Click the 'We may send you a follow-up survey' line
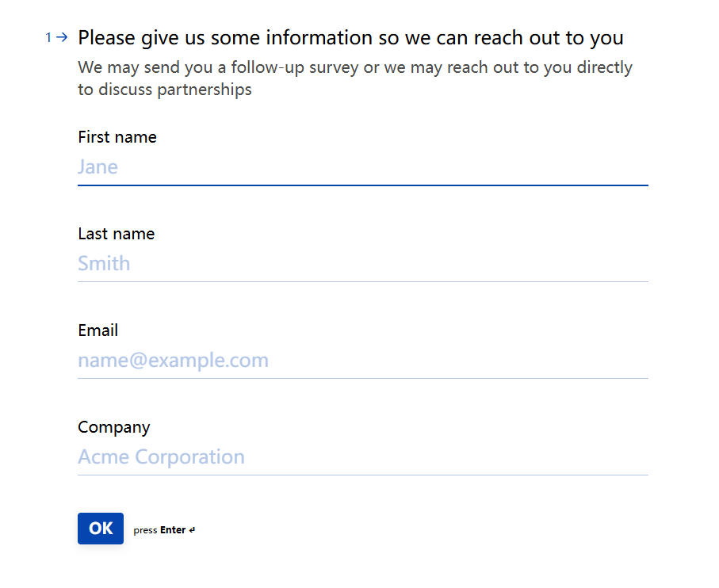 355,67
